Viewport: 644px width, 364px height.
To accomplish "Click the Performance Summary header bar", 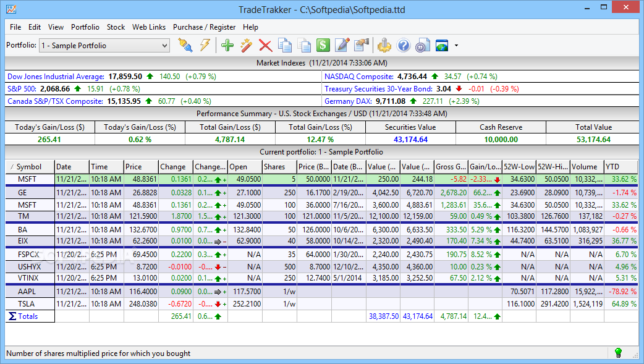I will pyautogui.click(x=322, y=113).
